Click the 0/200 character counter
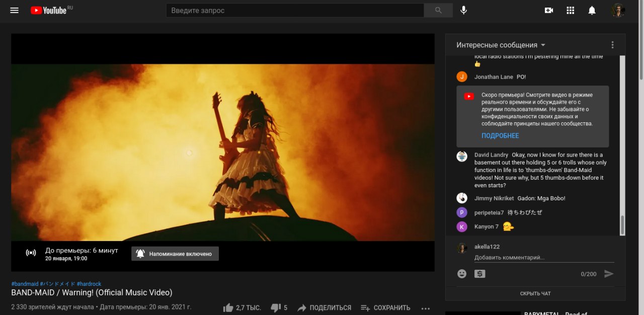 pyautogui.click(x=589, y=274)
